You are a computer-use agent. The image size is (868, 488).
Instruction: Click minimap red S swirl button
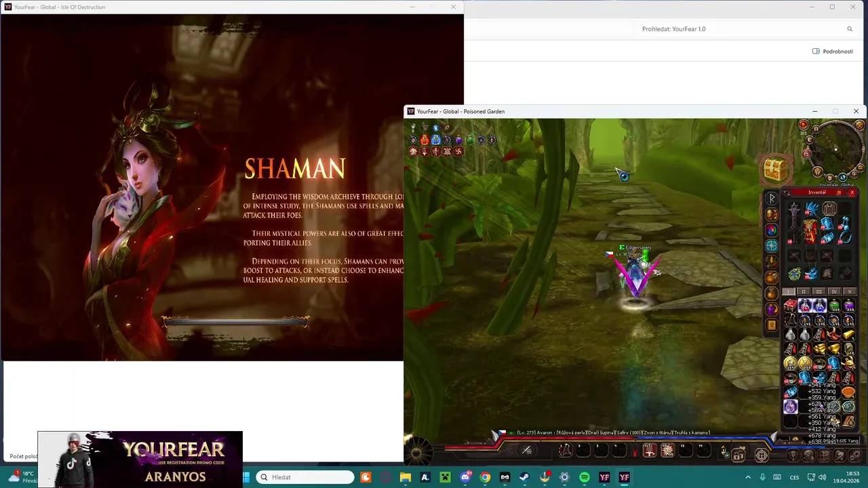coord(807,154)
